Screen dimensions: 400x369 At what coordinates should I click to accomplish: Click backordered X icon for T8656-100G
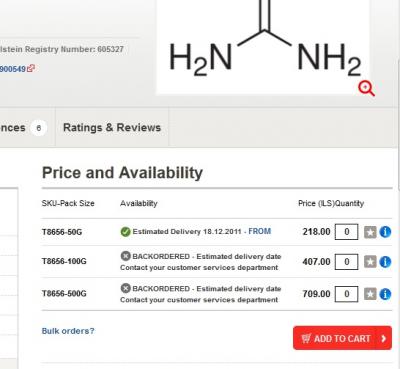coord(125,256)
